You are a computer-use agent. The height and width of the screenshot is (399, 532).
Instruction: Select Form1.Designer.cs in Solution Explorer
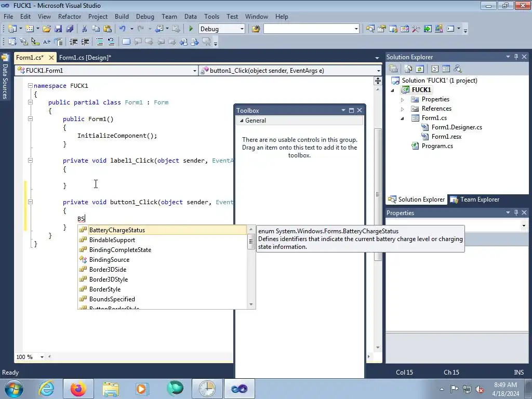pos(457,127)
